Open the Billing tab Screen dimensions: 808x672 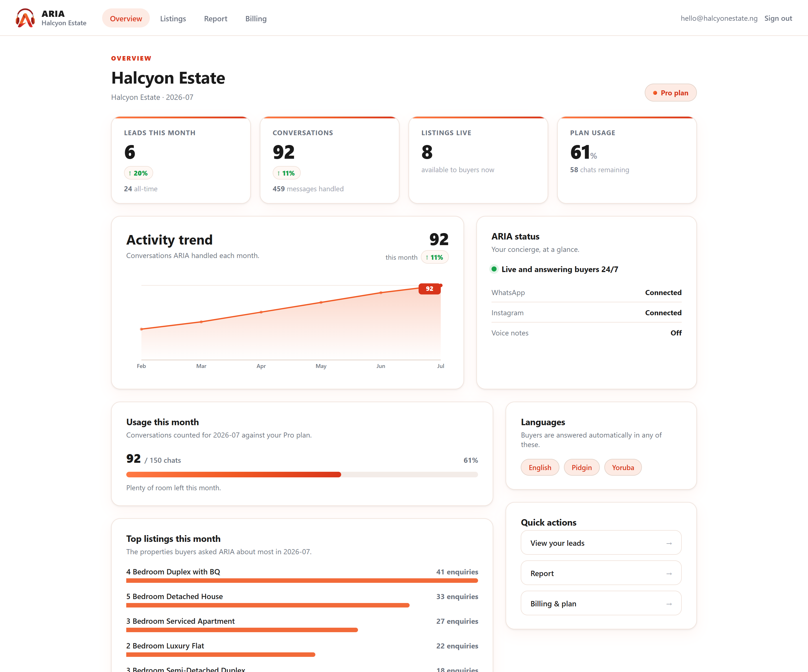pyautogui.click(x=256, y=19)
